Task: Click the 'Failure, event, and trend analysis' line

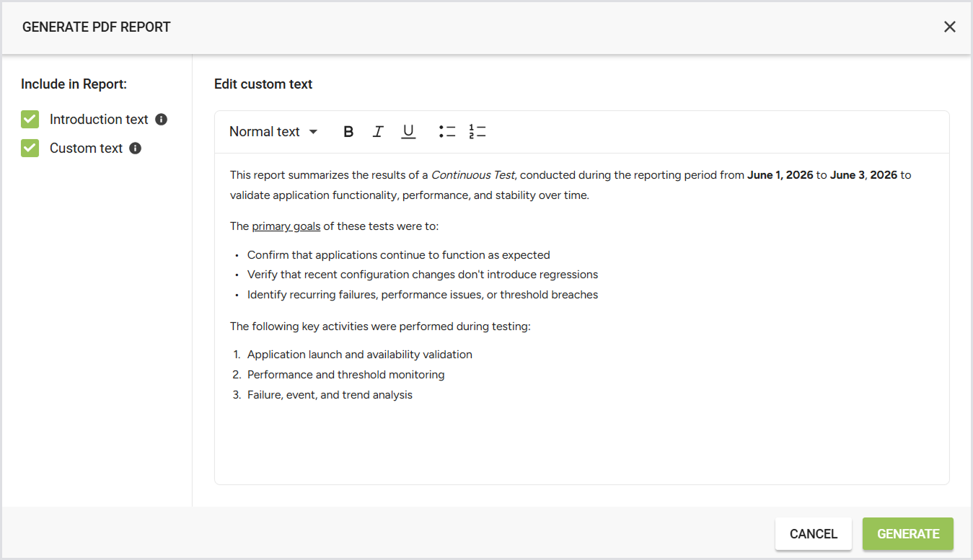Action: (x=330, y=395)
